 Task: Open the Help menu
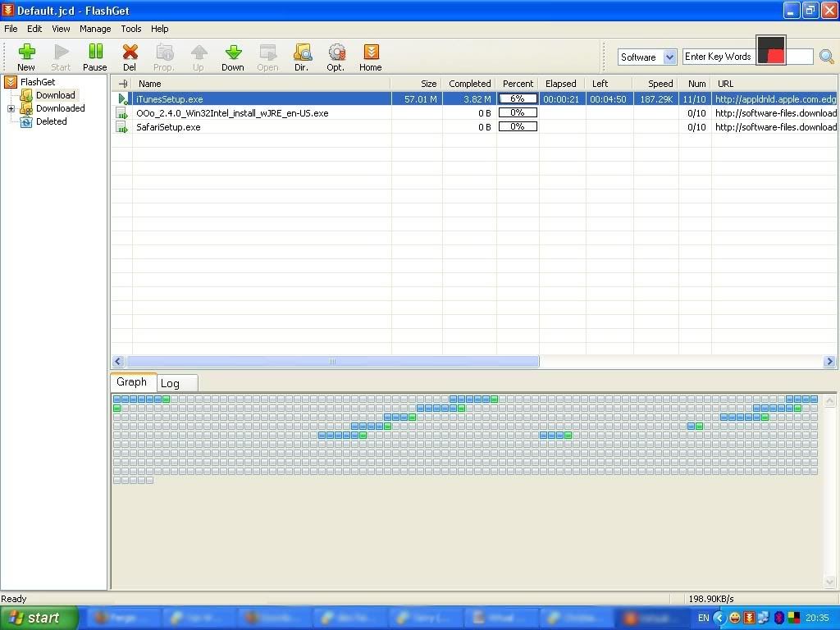click(160, 29)
